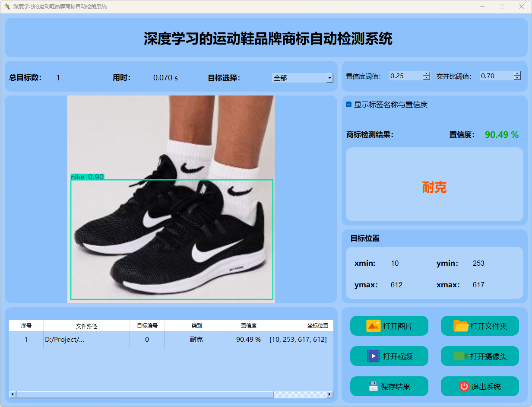Increase the 置信度阈值 value with up arrow
Image resolution: width=532 pixels, height=407 pixels.
click(x=427, y=73)
